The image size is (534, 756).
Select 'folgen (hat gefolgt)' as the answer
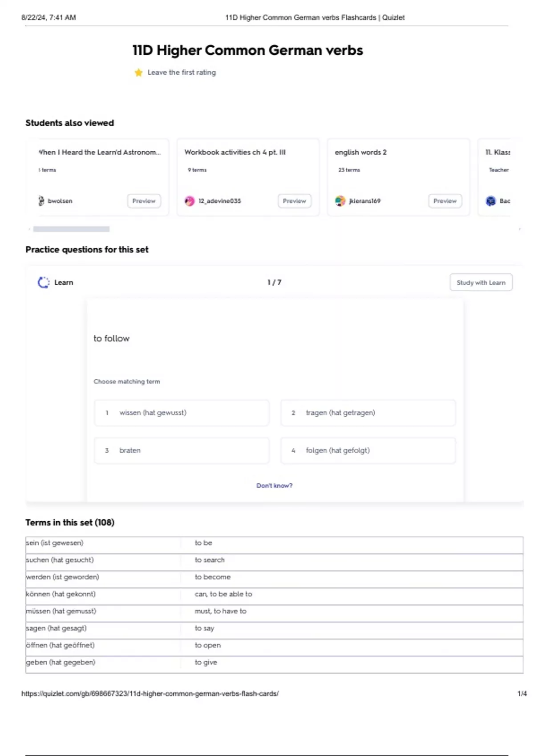(368, 450)
